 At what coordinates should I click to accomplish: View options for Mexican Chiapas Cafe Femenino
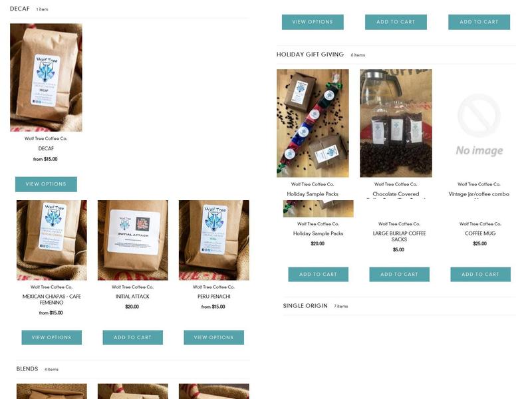coord(52,337)
